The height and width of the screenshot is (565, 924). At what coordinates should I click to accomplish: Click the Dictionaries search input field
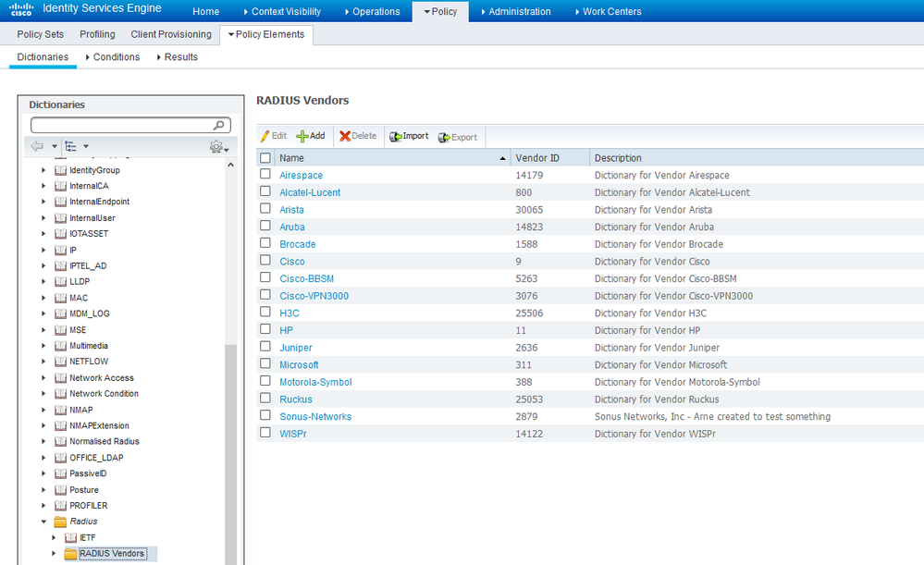tap(130, 125)
